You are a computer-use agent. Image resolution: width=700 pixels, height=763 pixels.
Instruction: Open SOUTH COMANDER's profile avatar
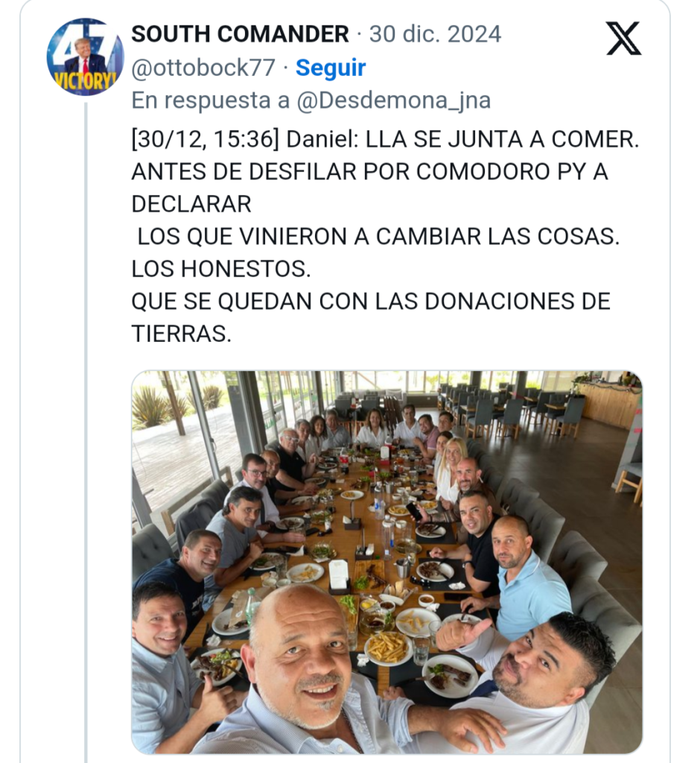click(x=85, y=57)
